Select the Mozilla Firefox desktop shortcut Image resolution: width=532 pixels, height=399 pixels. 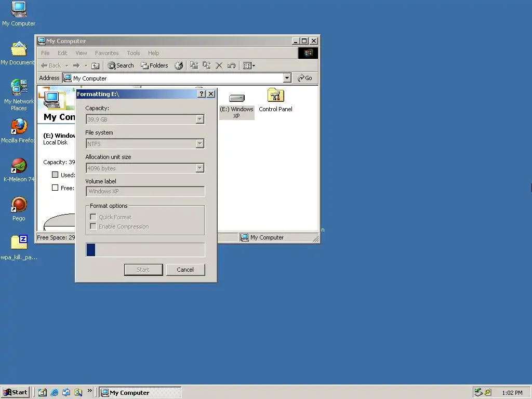click(18, 130)
